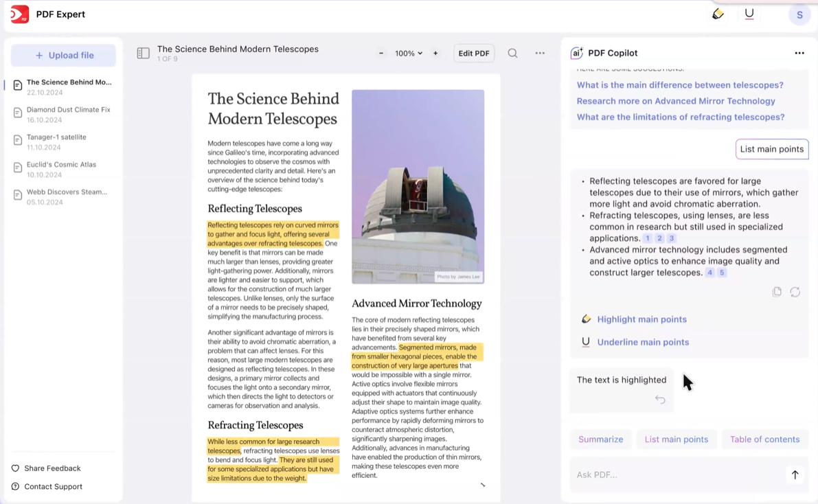The image size is (818, 504).
Task: Click Table of contents quick action
Action: click(x=764, y=439)
